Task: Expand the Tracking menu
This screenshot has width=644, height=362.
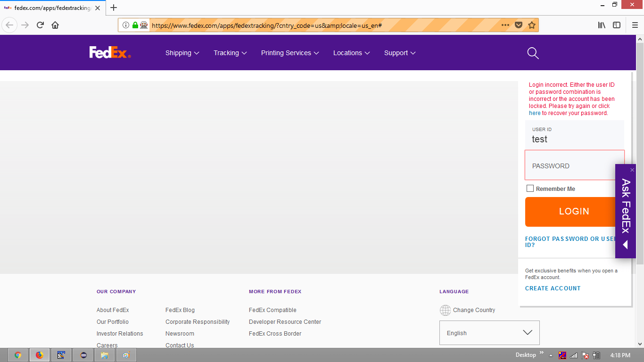Action: pyautogui.click(x=230, y=53)
